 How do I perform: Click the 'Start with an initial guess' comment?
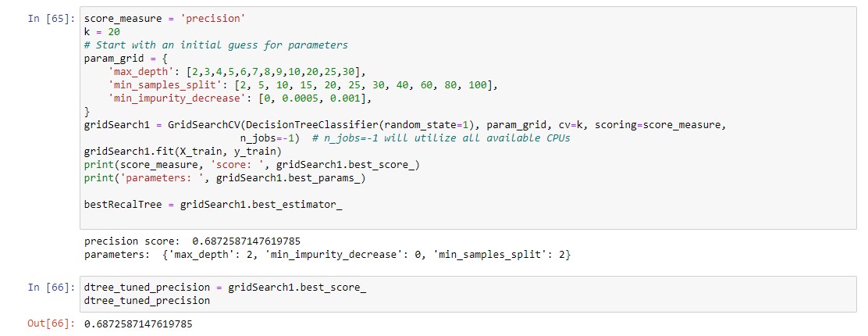216,45
